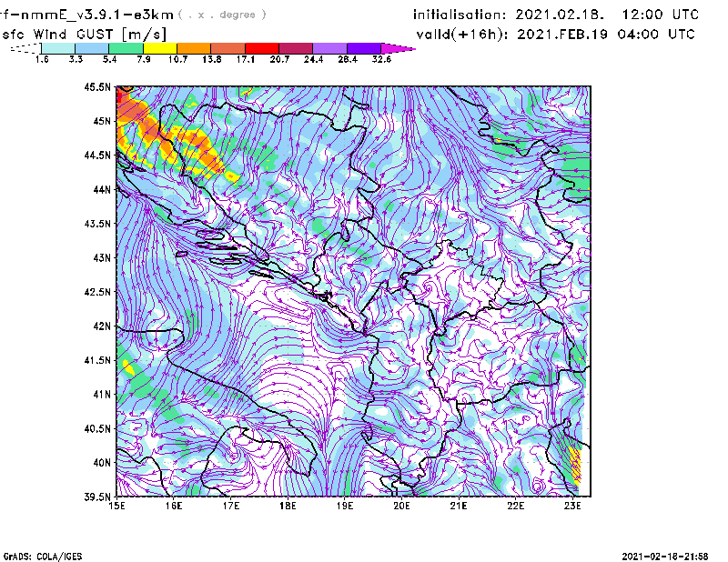The height and width of the screenshot is (562, 728).
Task: Click the legend value 32.6
Action: (x=381, y=59)
